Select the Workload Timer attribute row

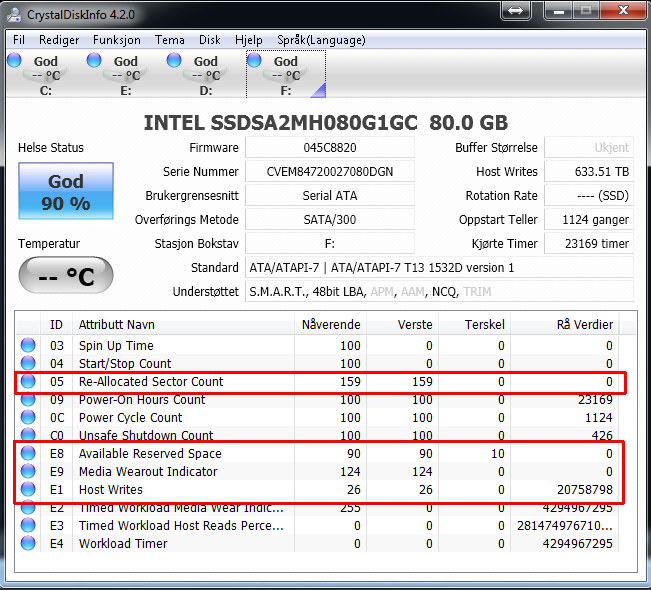click(x=318, y=543)
